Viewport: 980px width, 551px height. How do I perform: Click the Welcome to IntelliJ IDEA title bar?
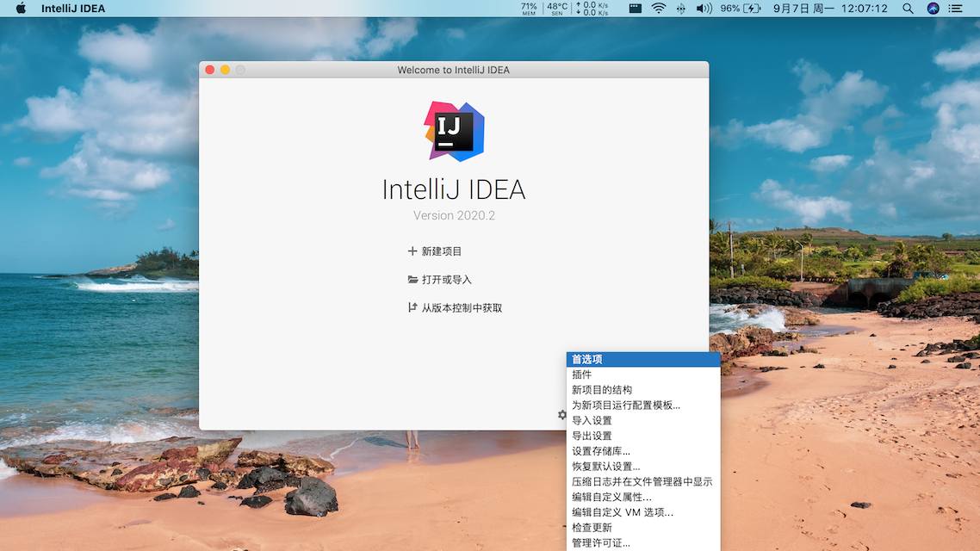pyautogui.click(x=454, y=70)
